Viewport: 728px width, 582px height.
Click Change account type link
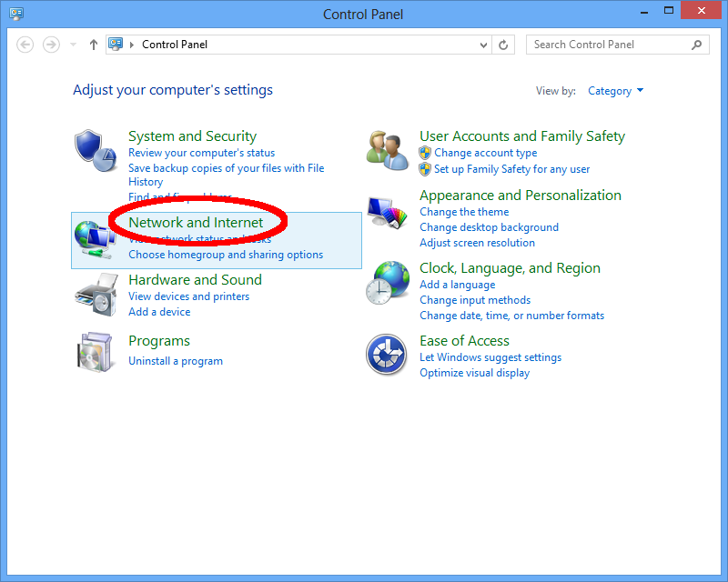(486, 153)
